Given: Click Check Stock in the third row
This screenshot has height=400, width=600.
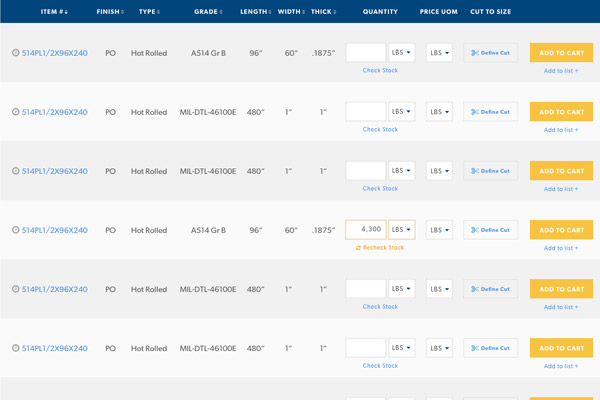Looking at the screenshot, I should pyautogui.click(x=380, y=188).
